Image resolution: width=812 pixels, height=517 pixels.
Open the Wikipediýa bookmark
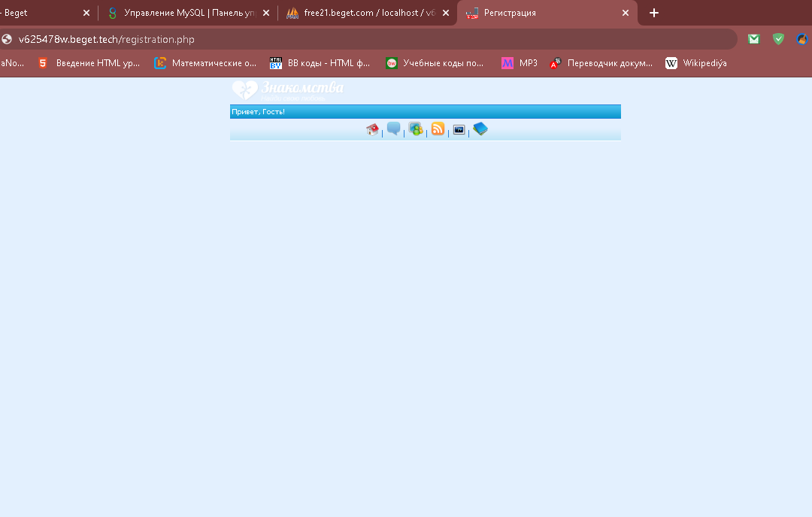[x=696, y=63]
